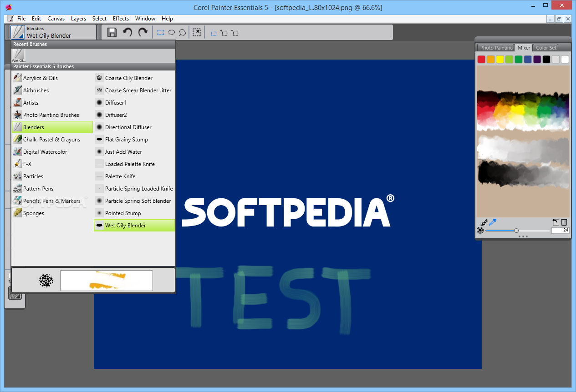Click the Redo arrow icon
This screenshot has width=576, height=392.
point(143,32)
